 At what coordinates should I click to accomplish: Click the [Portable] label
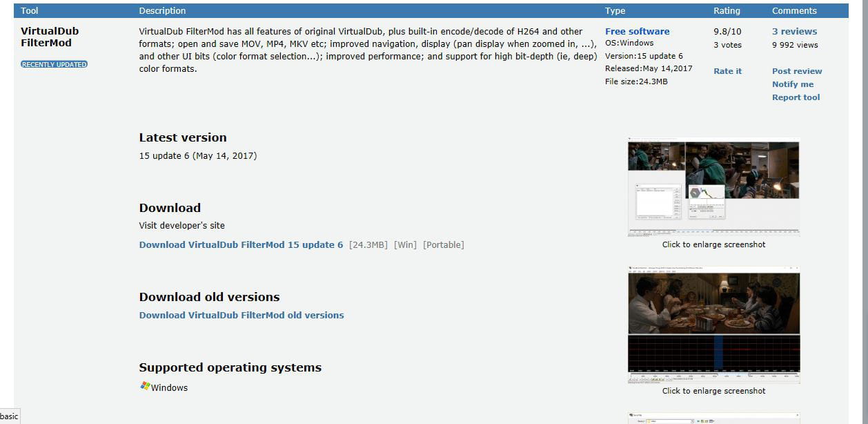(x=444, y=244)
